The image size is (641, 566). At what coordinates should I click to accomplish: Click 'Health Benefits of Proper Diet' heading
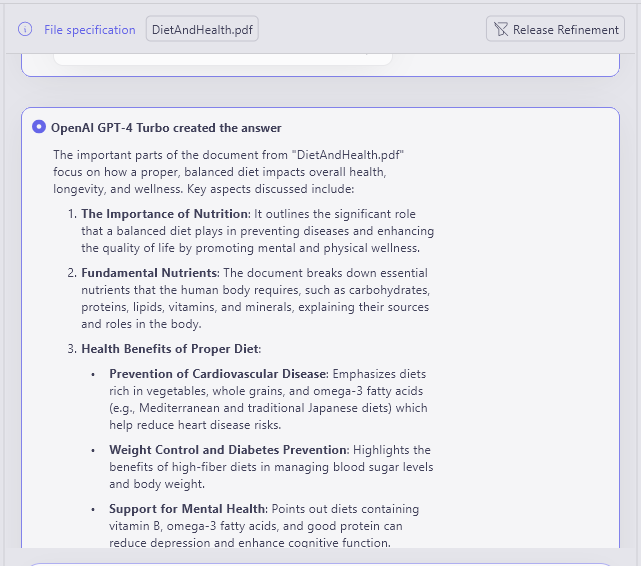[170, 349]
